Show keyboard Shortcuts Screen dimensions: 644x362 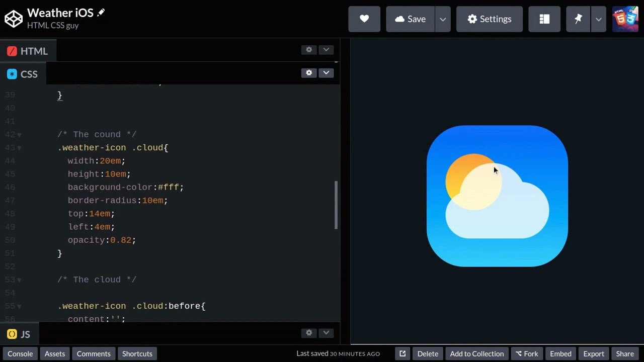coord(137,353)
